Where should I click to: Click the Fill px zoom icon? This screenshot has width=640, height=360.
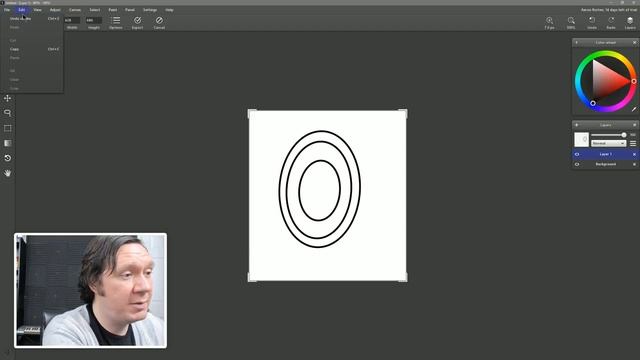tap(549, 22)
